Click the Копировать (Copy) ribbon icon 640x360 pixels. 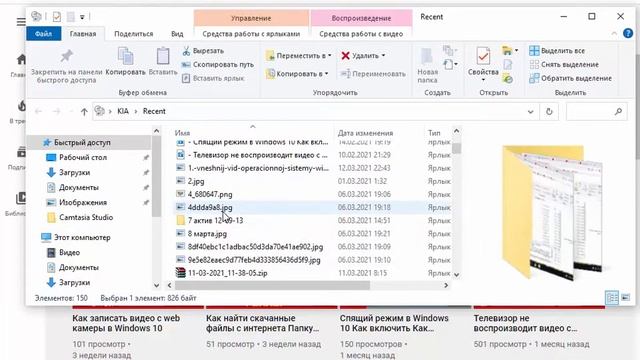[x=125, y=56]
